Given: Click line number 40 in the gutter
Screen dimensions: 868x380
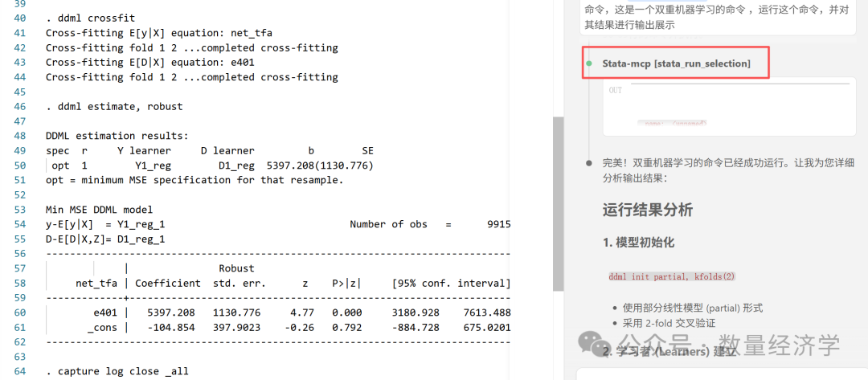Looking at the screenshot, I should [19, 18].
